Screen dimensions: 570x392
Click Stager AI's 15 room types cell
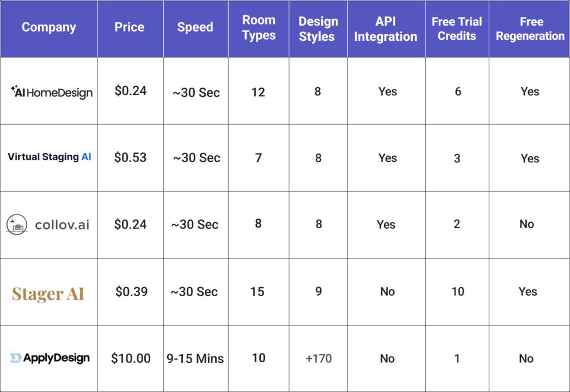click(x=257, y=291)
